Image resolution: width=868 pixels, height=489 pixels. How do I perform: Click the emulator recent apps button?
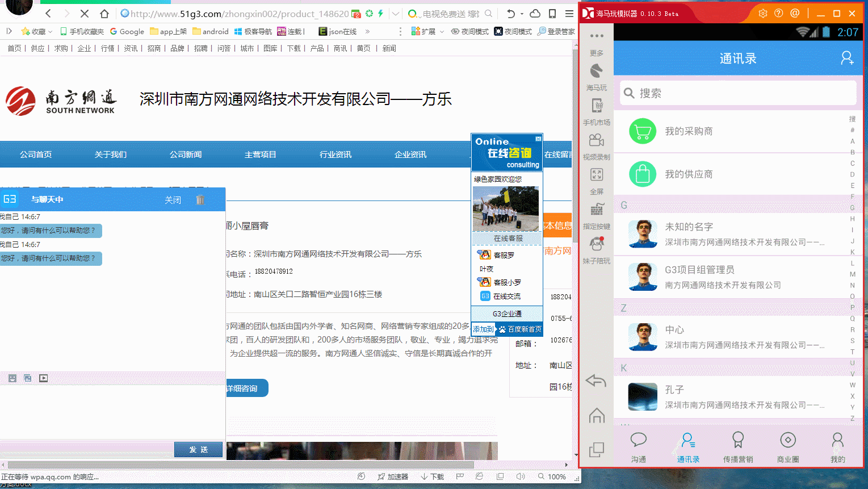(597, 450)
